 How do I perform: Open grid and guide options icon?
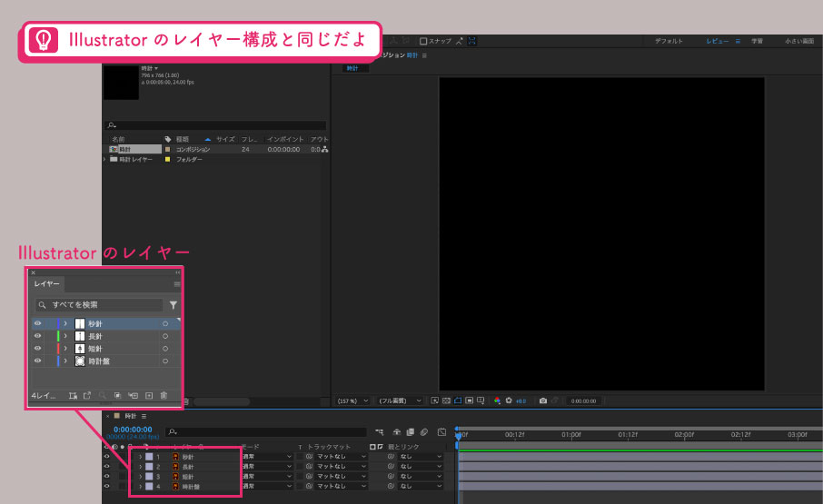481,400
